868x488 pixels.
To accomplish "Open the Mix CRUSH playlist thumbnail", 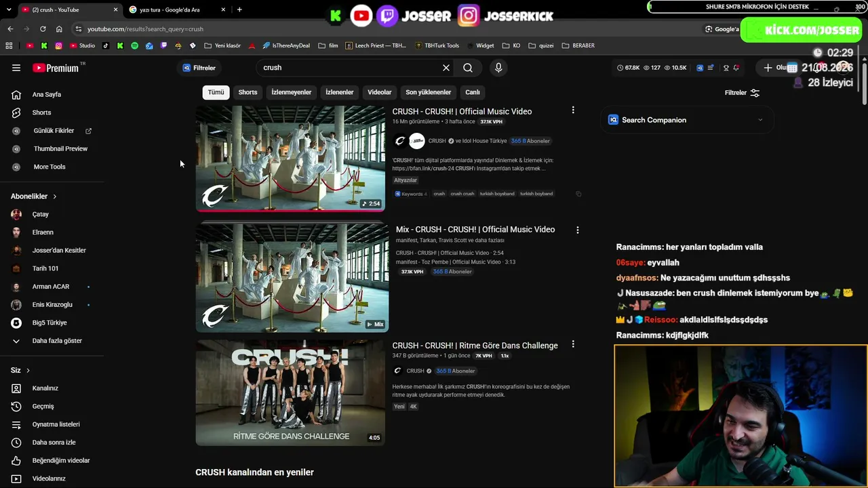I will 292,278.
